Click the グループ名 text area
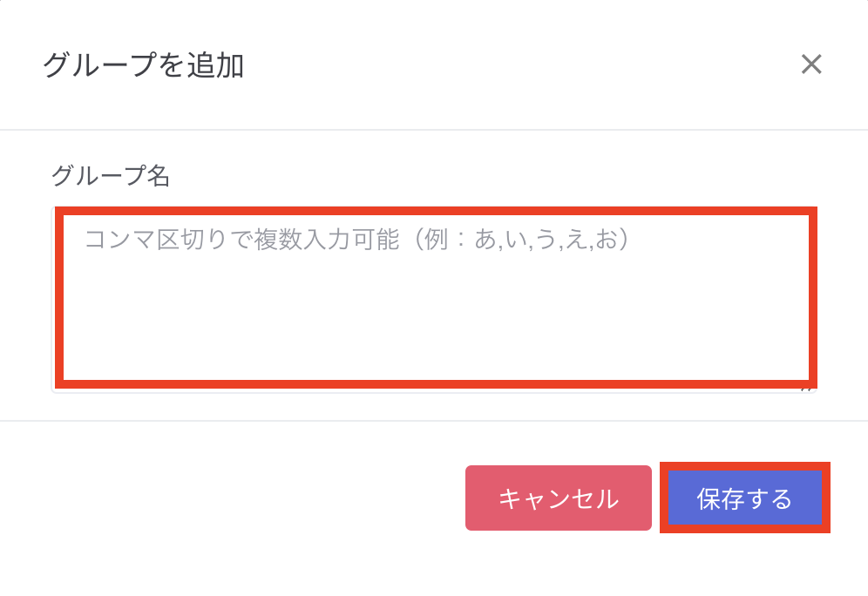The width and height of the screenshot is (868, 596). pos(436,297)
